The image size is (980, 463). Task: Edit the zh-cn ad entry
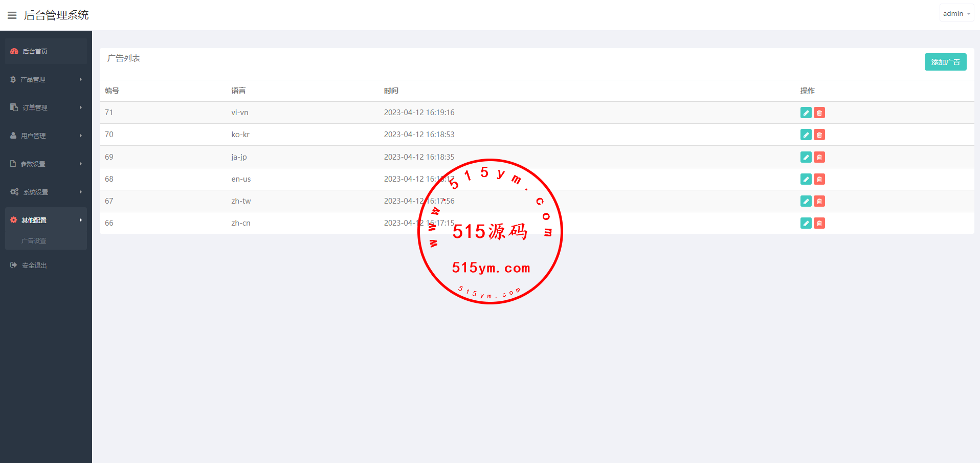tap(806, 223)
